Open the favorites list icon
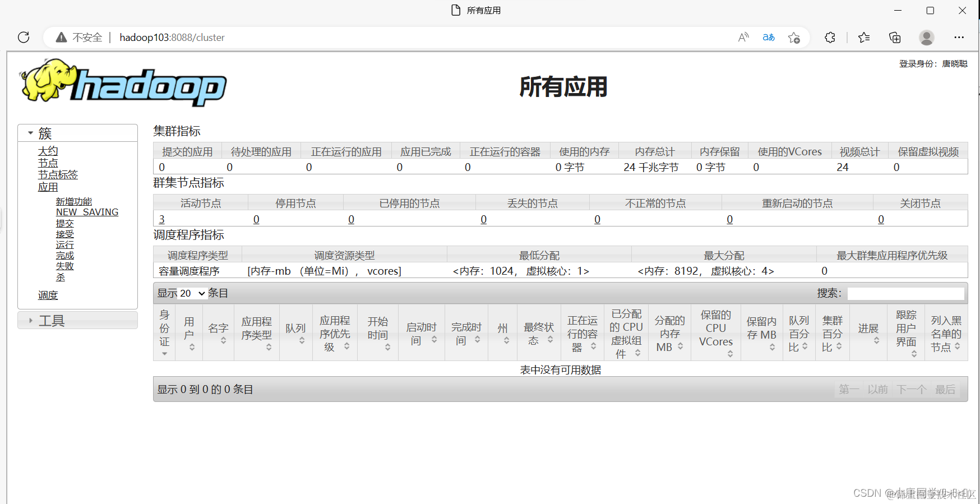This screenshot has width=980, height=504. click(x=864, y=38)
